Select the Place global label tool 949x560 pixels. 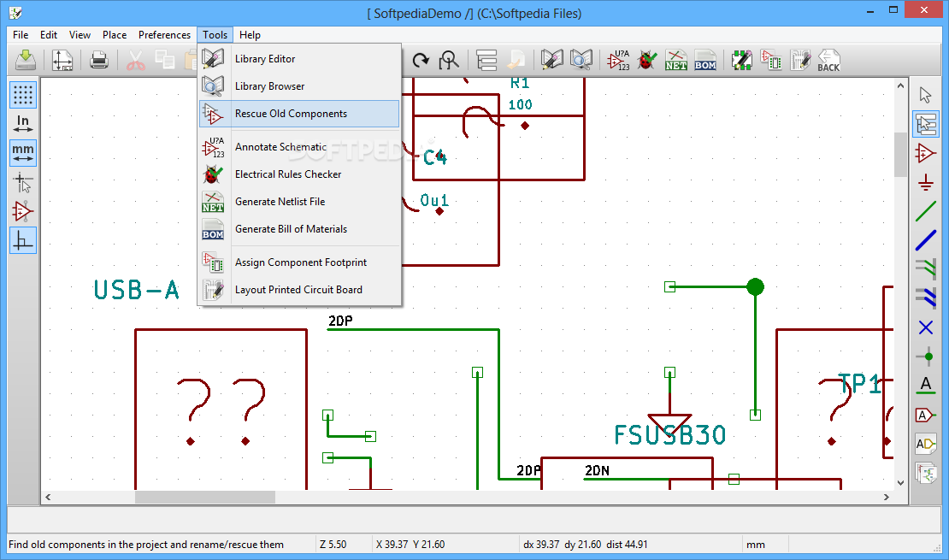(925, 415)
